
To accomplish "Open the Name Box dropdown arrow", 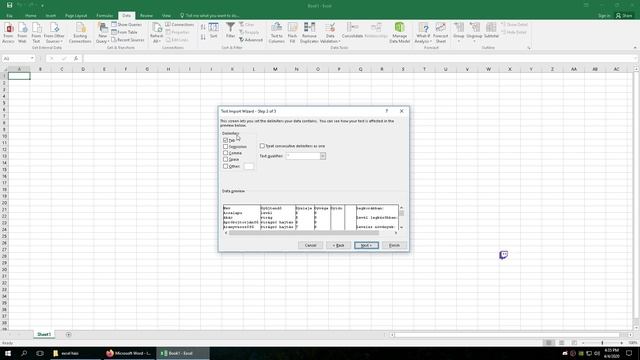I will [x=32, y=59].
